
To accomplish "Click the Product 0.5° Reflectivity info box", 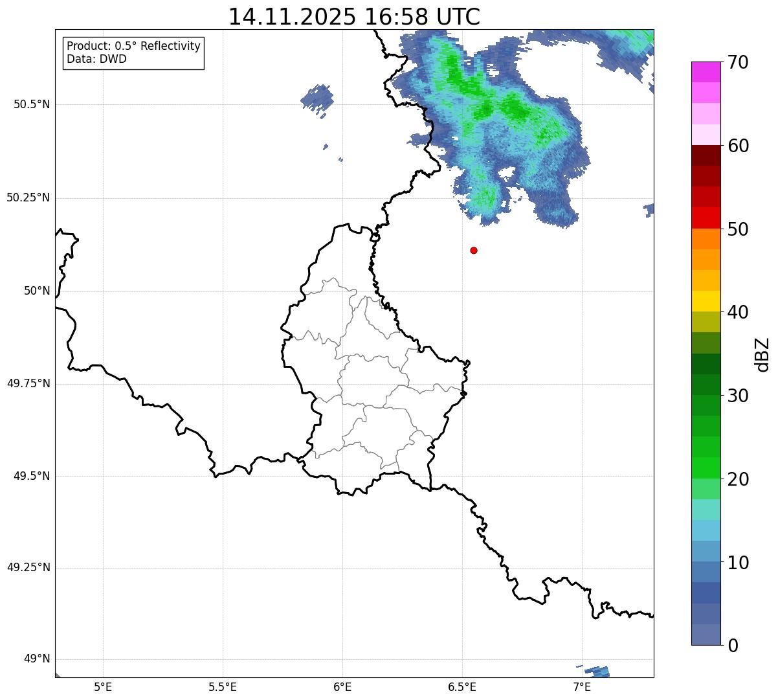I will (x=133, y=53).
